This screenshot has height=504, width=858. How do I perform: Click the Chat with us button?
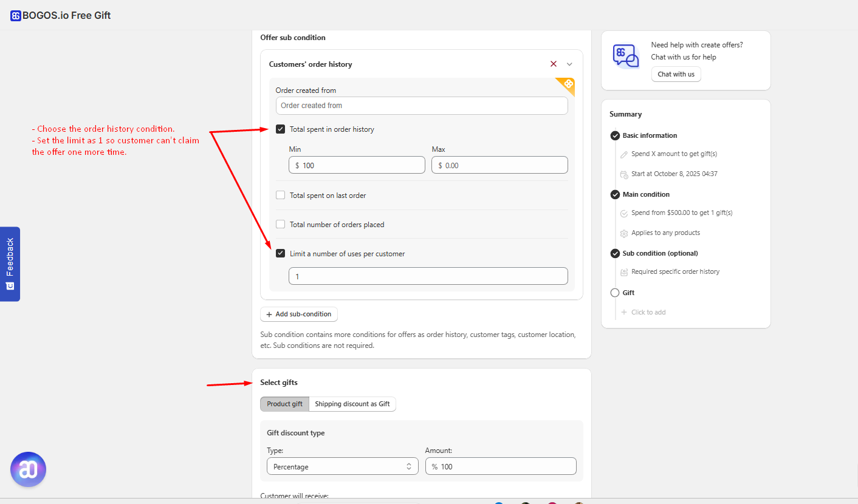click(676, 74)
